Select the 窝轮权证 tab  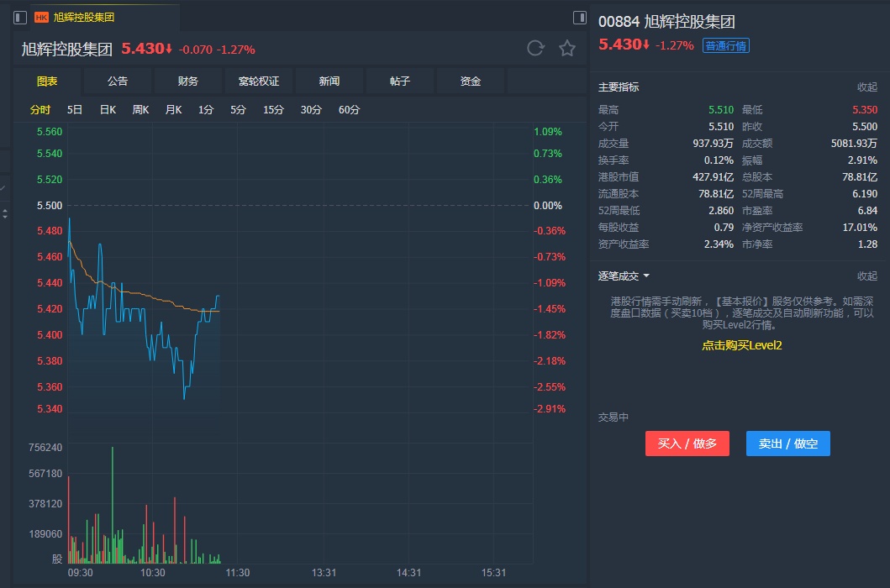click(259, 81)
